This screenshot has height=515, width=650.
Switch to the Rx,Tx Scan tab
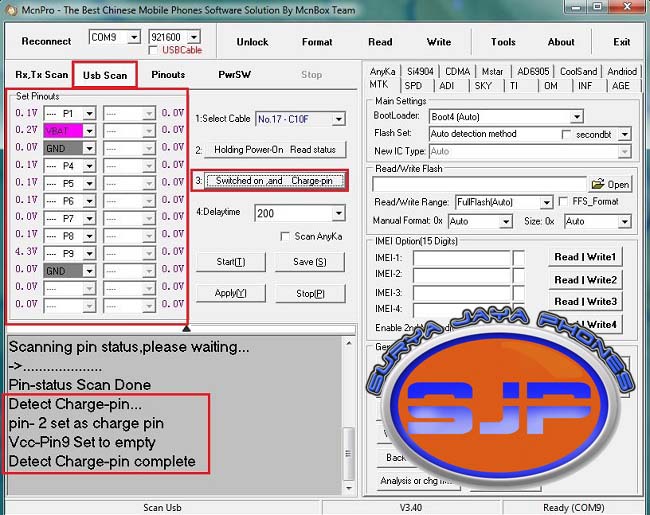click(41, 75)
